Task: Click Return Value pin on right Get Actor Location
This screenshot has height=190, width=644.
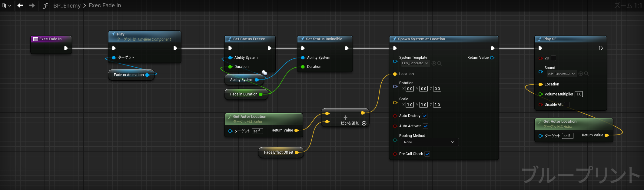Action: [x=606, y=135]
